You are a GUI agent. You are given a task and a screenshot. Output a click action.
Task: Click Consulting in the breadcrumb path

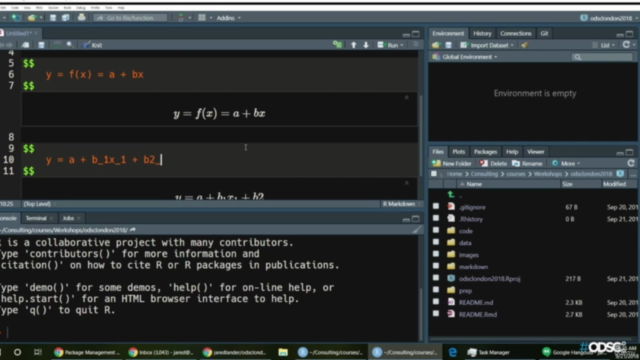484,174
